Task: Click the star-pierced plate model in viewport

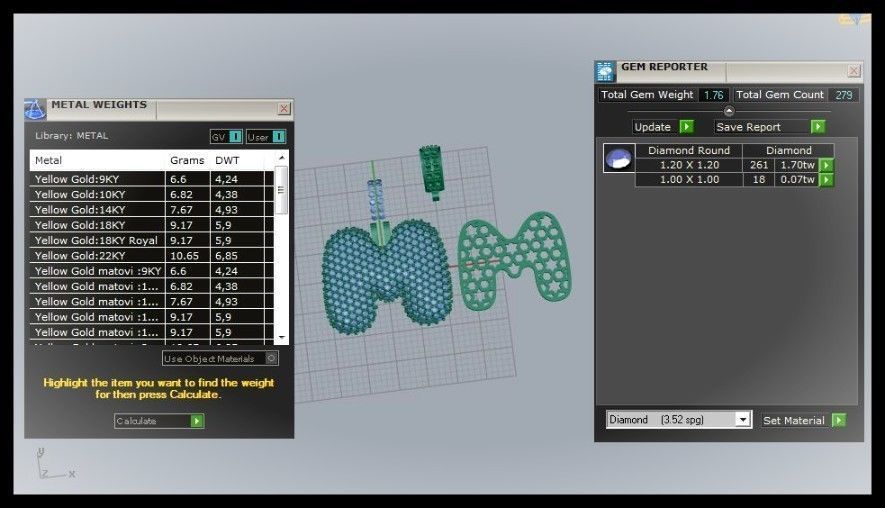Action: point(515,261)
